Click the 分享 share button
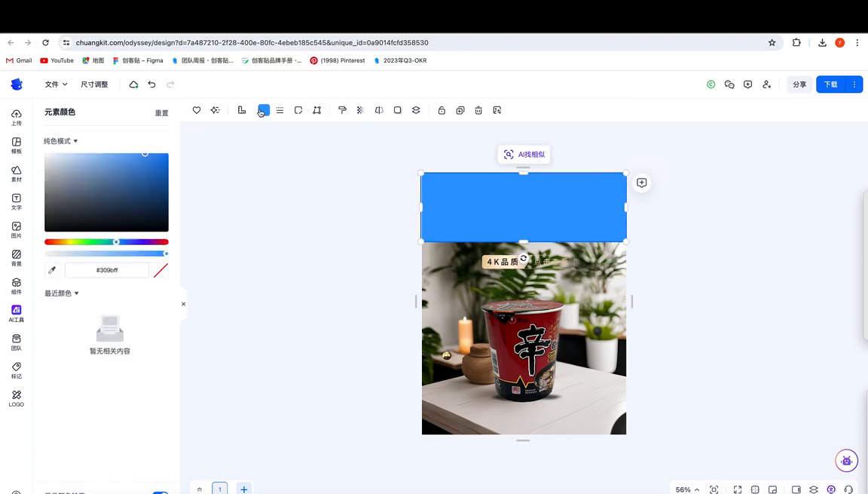Viewport: 868px width, 494px height. 799,84
